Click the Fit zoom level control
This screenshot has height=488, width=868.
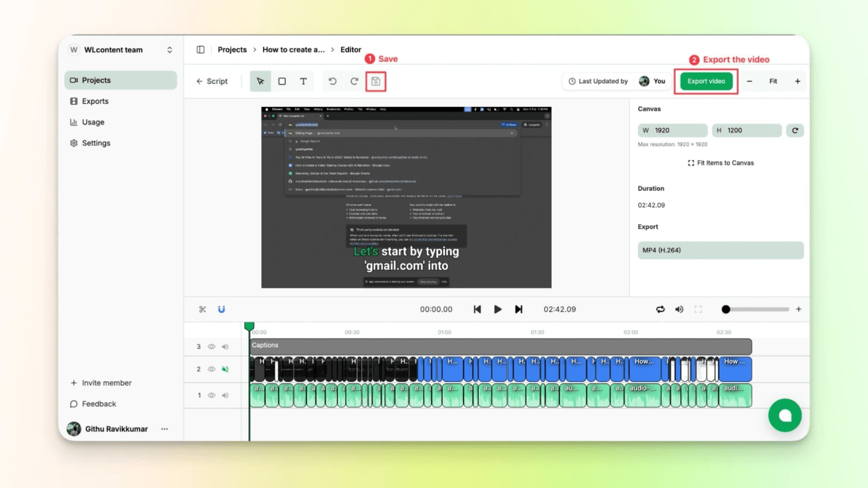click(x=773, y=81)
